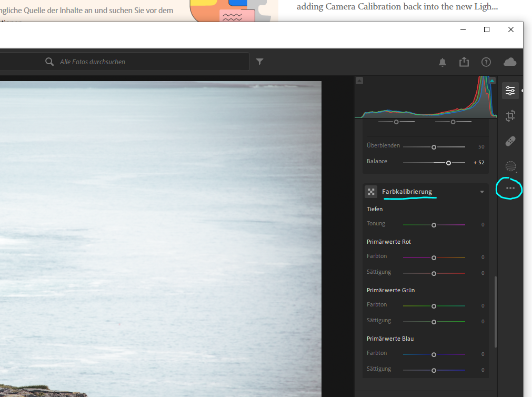Viewport: 532px width, 397px height.
Task: Click the Tonung slider under Tiefen
Action: click(434, 225)
